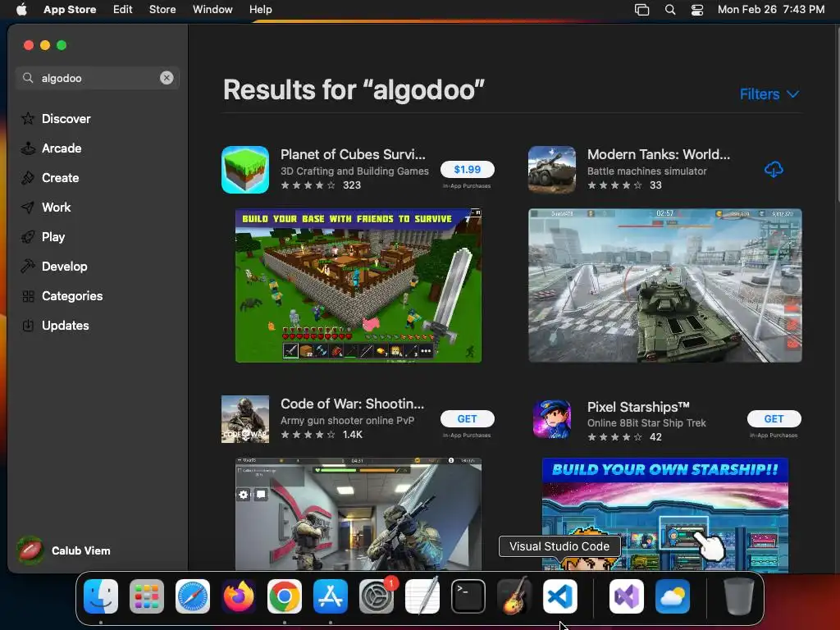Open the Store menu
Screen dimensions: 840x630
[x=162, y=10]
